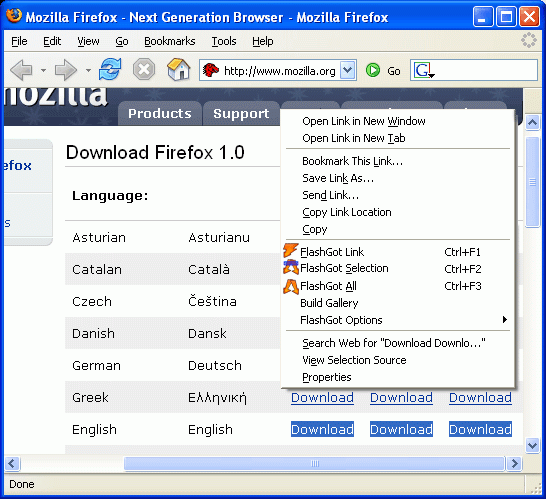546x499 pixels.
Task: Click the throbber activity indicator
Action: (x=529, y=40)
